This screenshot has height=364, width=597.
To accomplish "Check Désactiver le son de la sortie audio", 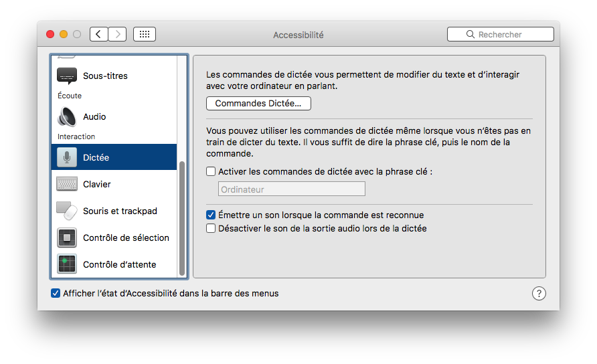I will tap(211, 228).
